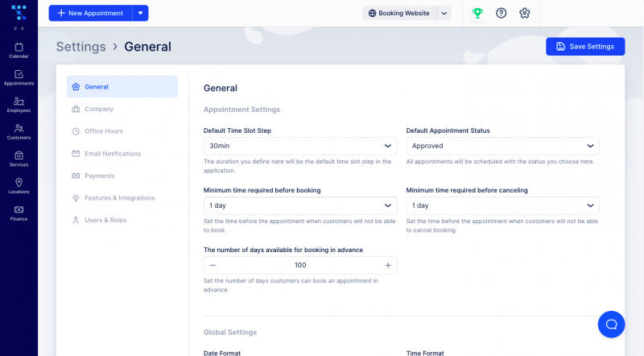
Task: Open Customers section
Action: [19, 132]
